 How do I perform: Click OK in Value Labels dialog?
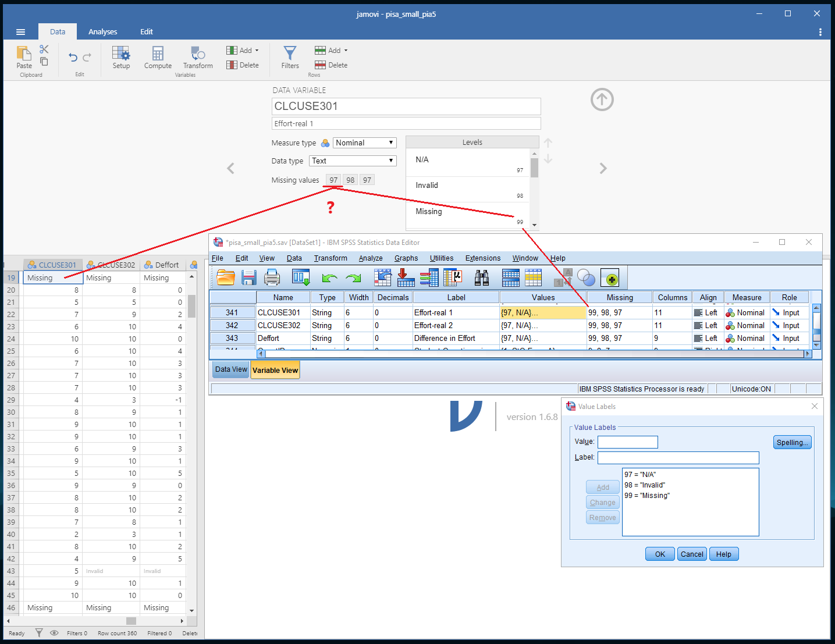[x=660, y=554]
